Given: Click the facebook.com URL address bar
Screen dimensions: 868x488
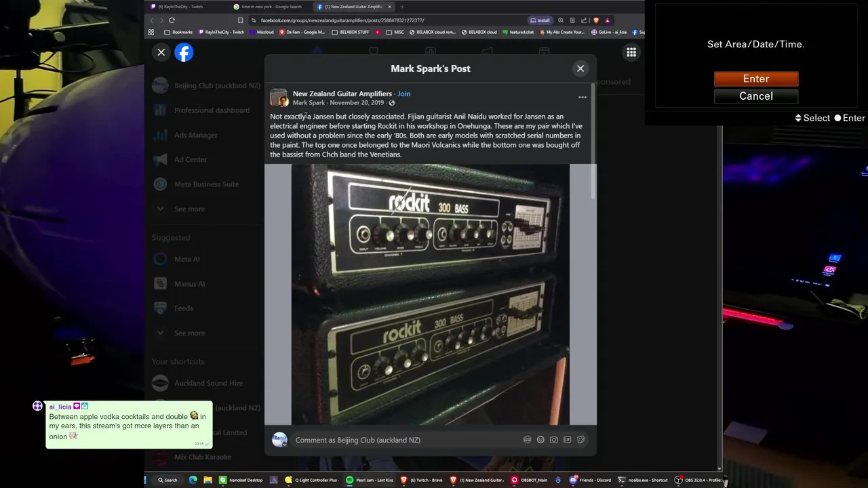Looking at the screenshot, I should point(387,20).
